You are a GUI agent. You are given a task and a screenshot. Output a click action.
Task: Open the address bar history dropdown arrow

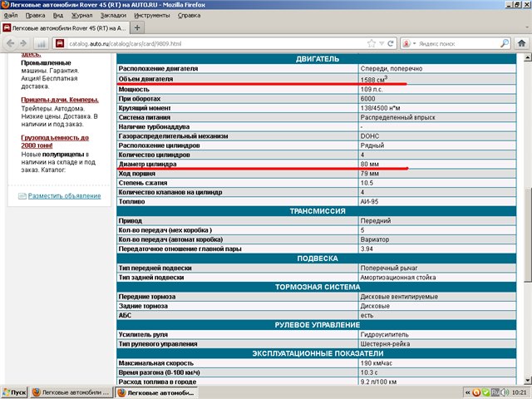pos(382,43)
